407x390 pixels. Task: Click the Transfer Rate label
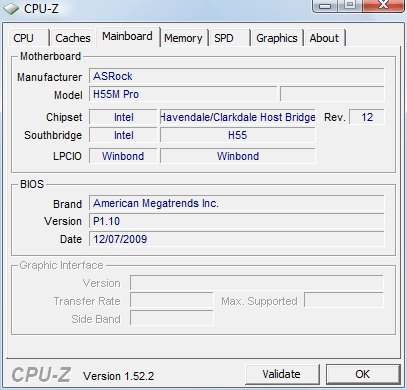(87, 301)
